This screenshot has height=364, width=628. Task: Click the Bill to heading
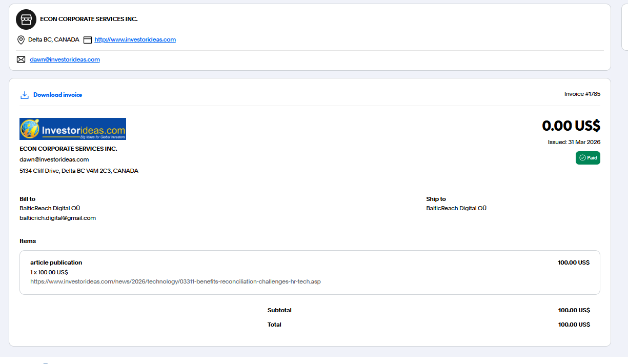[x=28, y=199]
